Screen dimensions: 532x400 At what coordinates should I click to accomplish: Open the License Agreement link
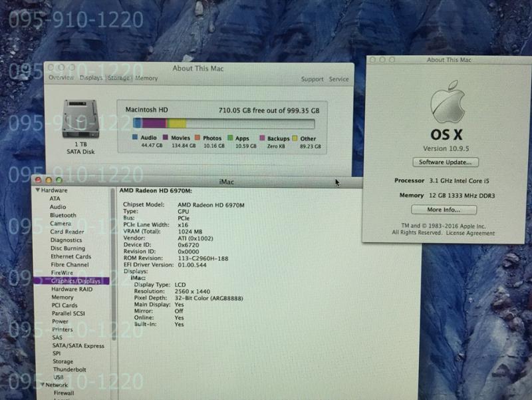click(x=470, y=233)
